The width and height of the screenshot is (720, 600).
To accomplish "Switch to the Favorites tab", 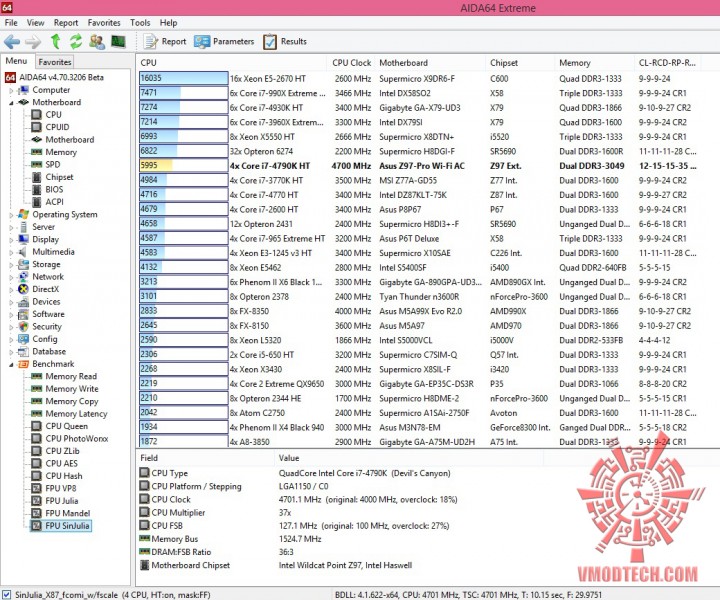I will pos(55,62).
